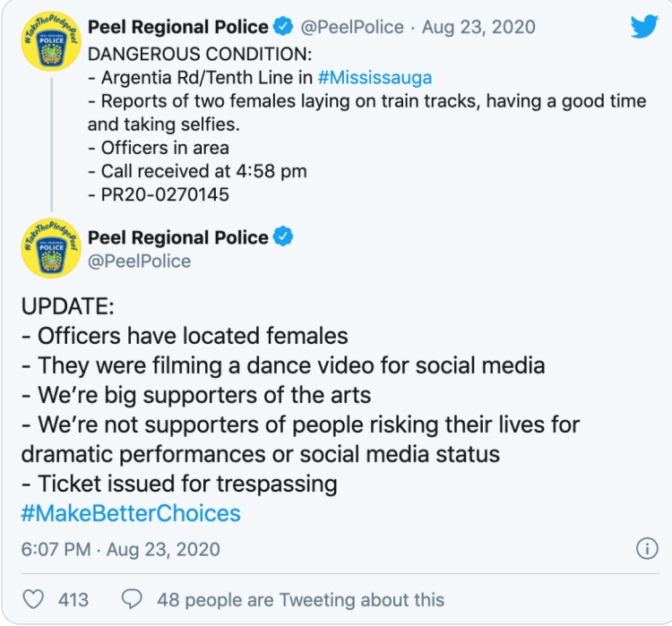Click Peel Regional Police name in update tweet

click(x=178, y=237)
